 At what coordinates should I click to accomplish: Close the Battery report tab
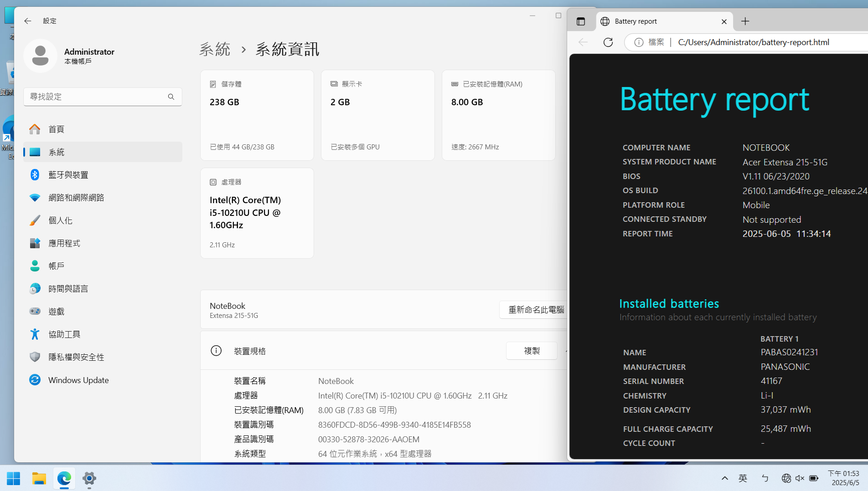pyautogui.click(x=724, y=21)
